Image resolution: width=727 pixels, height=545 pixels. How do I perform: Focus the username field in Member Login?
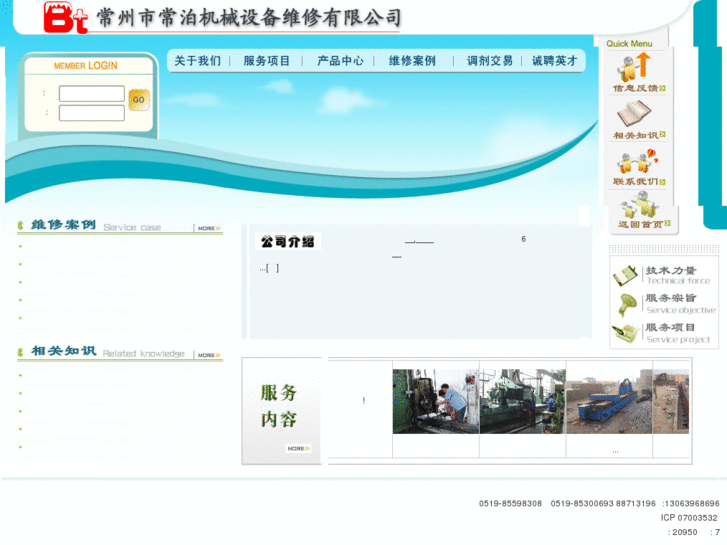click(91, 93)
